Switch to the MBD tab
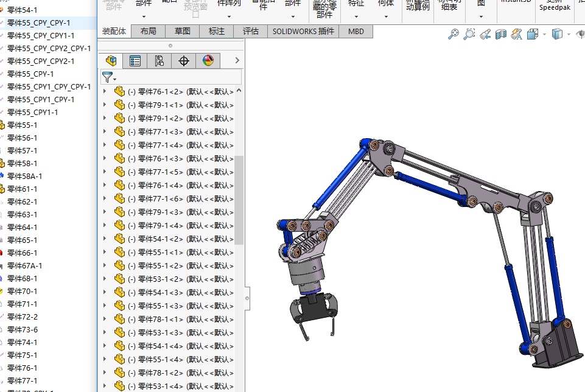This screenshot has width=585, height=392. [x=356, y=31]
